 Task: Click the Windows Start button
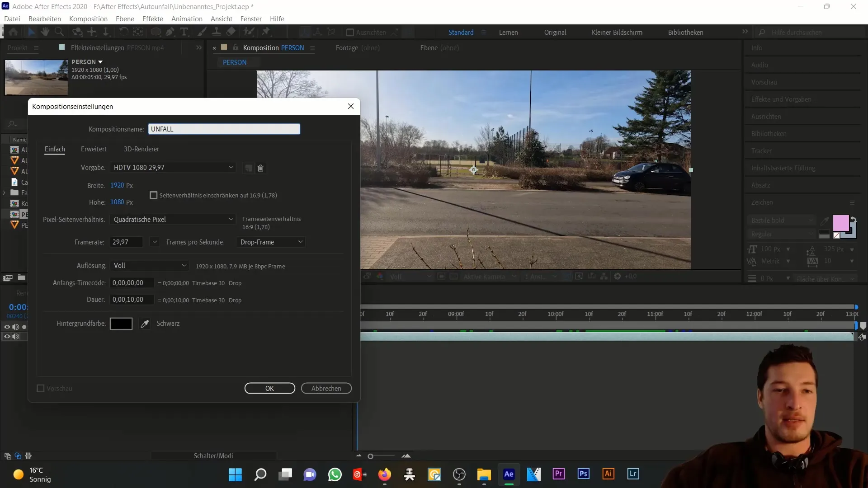[235, 474]
